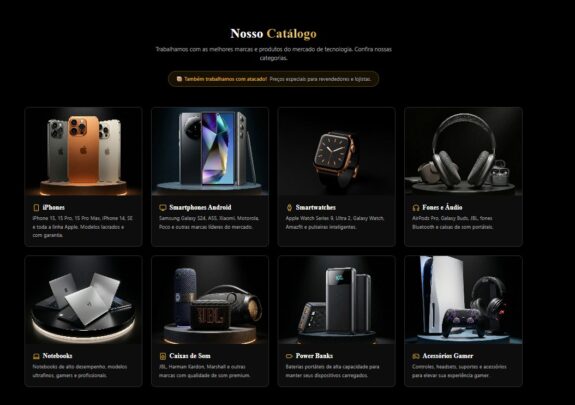Open the JBL speakers product image
This screenshot has height=405, width=575.
click(x=210, y=300)
